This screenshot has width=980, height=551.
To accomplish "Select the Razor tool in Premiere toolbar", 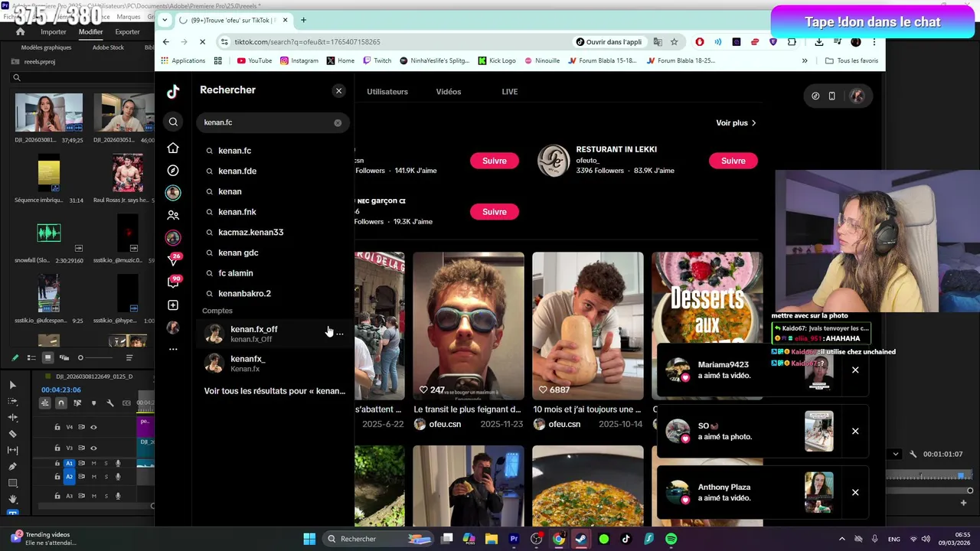I will click(x=12, y=433).
